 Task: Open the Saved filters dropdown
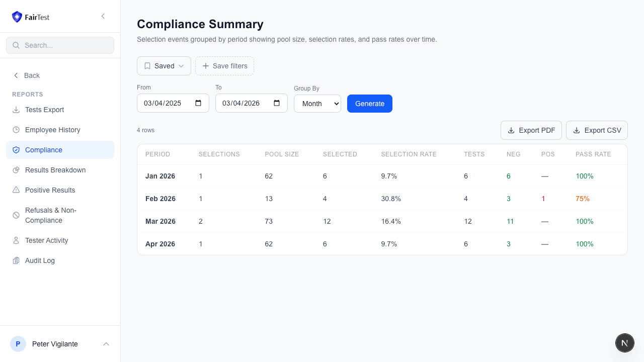tap(164, 66)
